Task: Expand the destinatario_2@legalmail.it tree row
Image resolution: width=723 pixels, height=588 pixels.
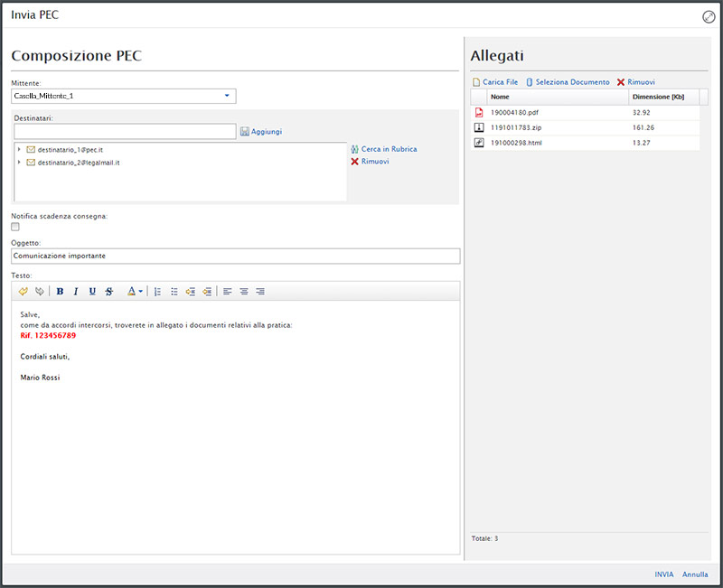Action: pyautogui.click(x=19, y=163)
